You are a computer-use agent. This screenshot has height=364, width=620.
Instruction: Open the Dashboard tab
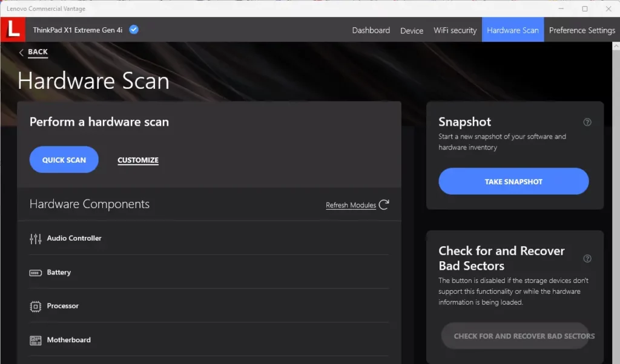coord(371,30)
